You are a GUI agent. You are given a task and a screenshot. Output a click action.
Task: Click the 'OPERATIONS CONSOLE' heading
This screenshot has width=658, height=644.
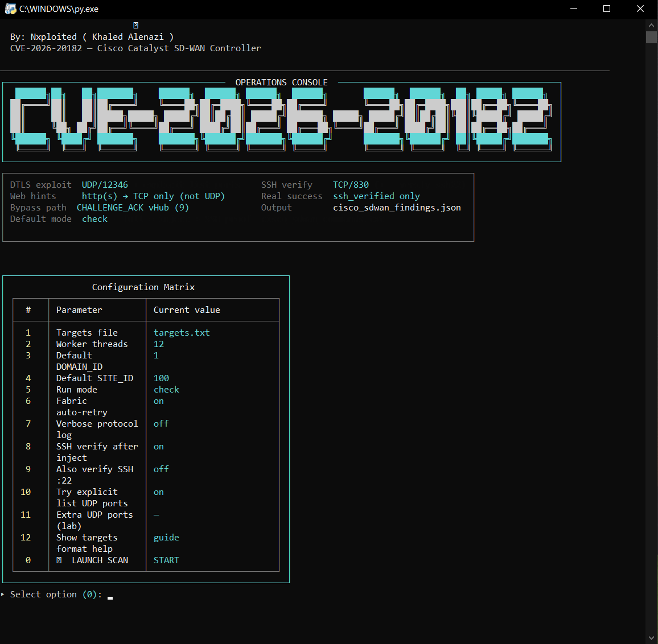click(x=281, y=82)
